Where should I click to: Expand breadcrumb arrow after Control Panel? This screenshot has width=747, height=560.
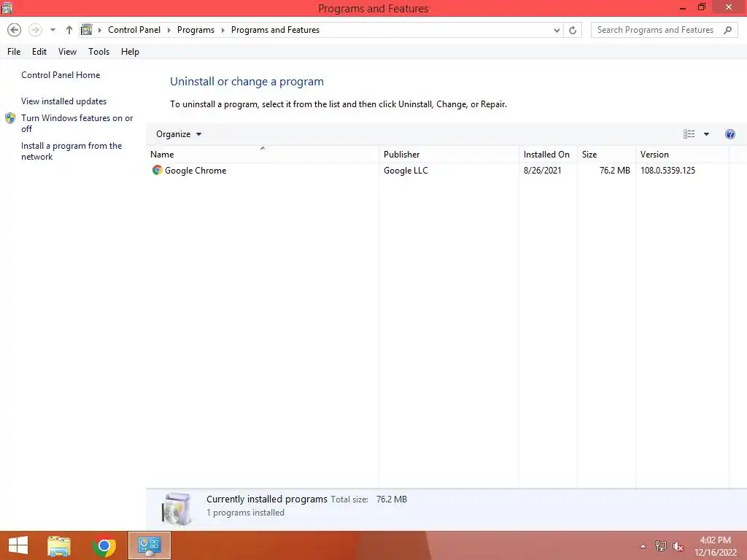[x=169, y=30]
